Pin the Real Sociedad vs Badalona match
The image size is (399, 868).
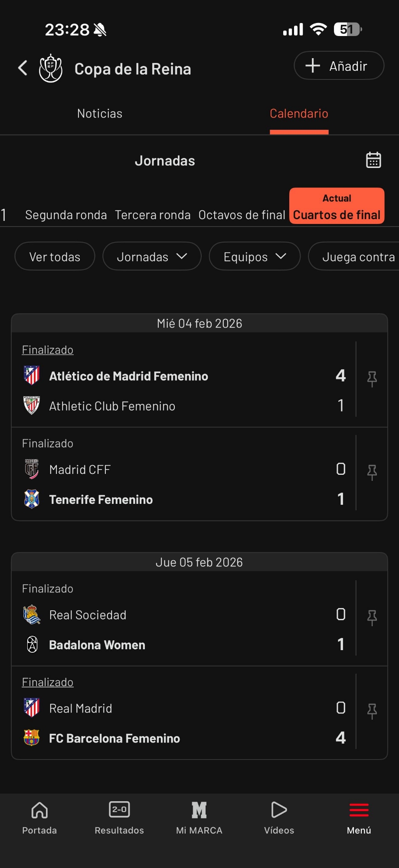point(372,618)
